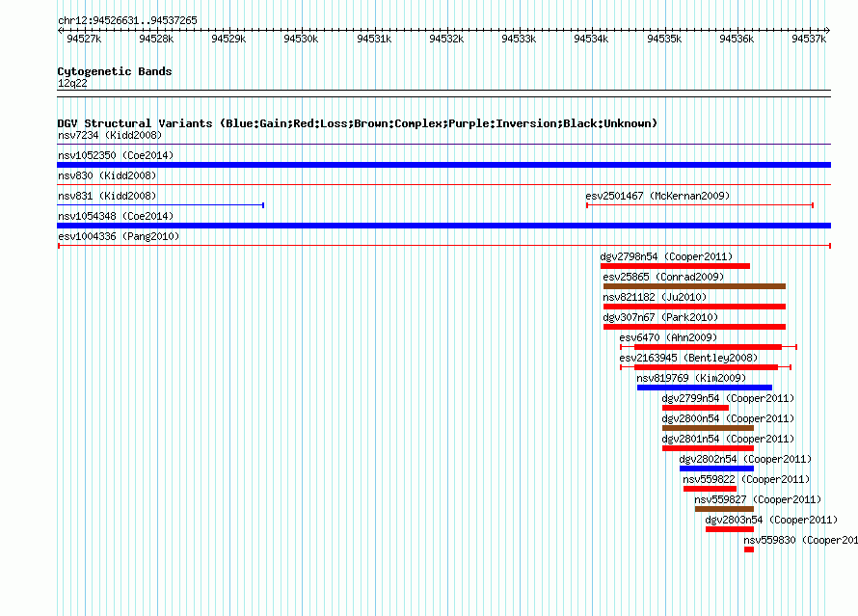Screen dimensions: 858x616
Task: Click the 94529k ruler tick label
Action: coord(228,39)
